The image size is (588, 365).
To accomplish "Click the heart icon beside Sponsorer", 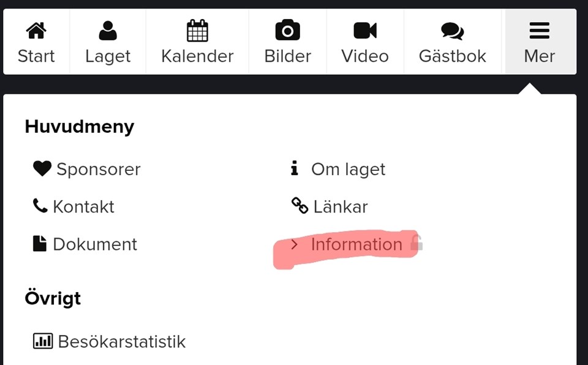I will point(42,168).
